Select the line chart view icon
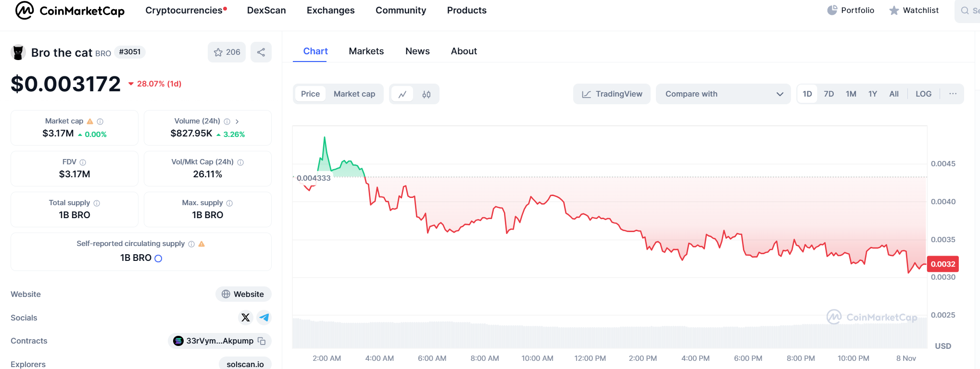Screen dimensions: 980x369 pos(402,94)
